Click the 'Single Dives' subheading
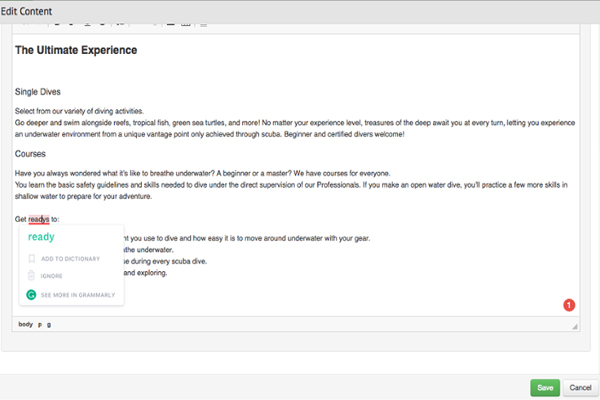 click(38, 92)
